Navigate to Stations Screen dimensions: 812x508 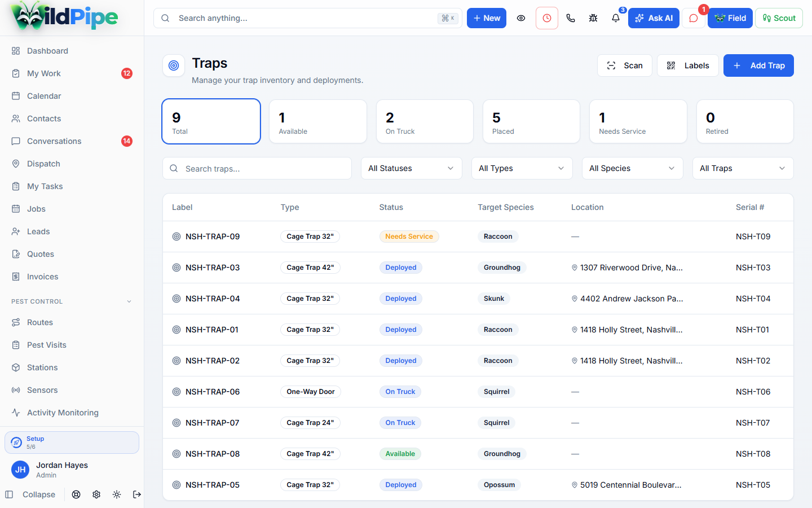pyautogui.click(x=72, y=367)
